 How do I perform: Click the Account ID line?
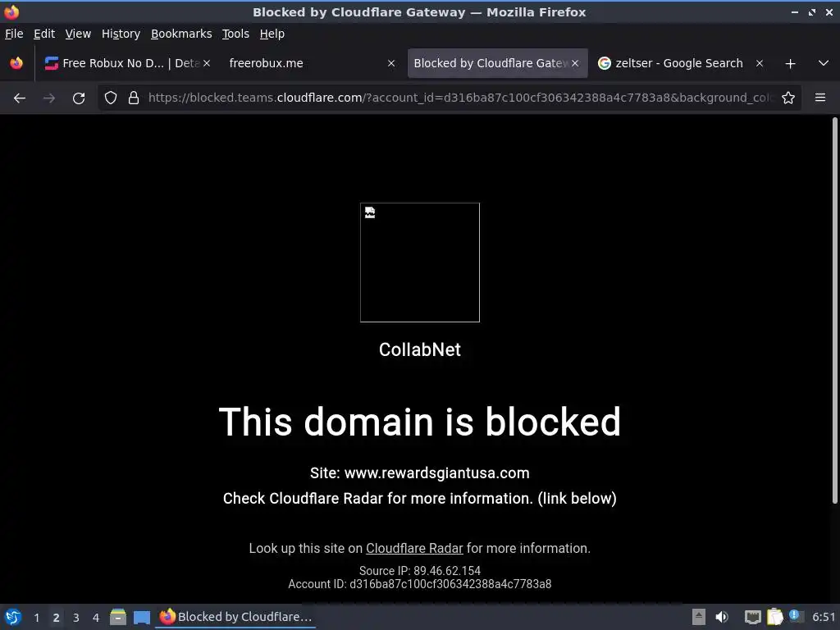pos(420,584)
